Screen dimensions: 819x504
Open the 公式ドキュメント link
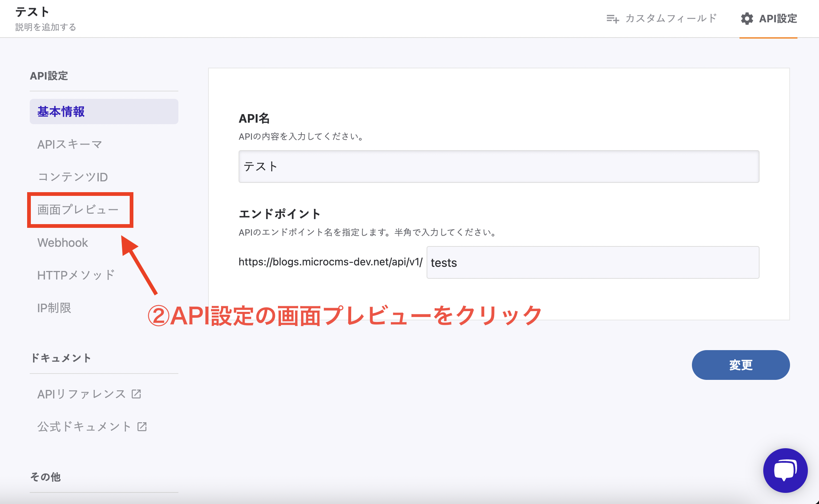click(x=84, y=427)
